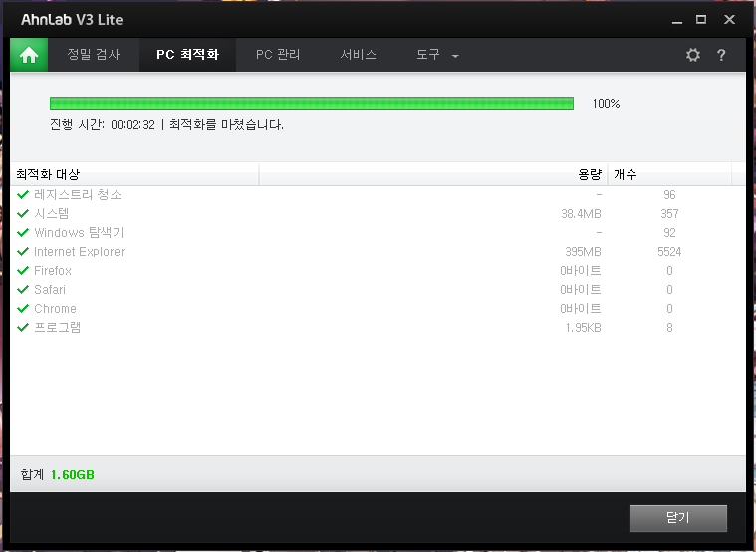This screenshot has height=552, width=756.
Task: Open help via the question mark icon
Action: [x=721, y=55]
